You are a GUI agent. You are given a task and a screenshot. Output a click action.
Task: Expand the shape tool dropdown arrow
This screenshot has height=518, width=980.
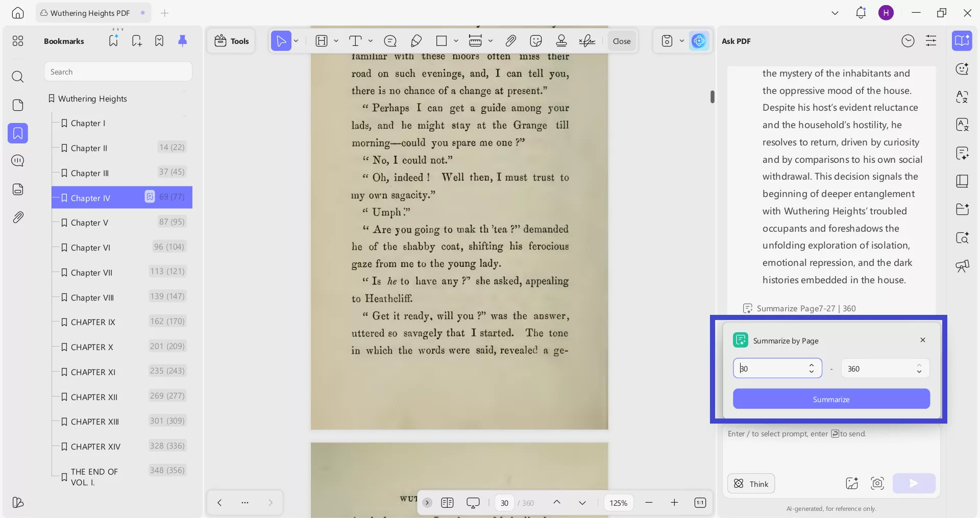click(456, 41)
